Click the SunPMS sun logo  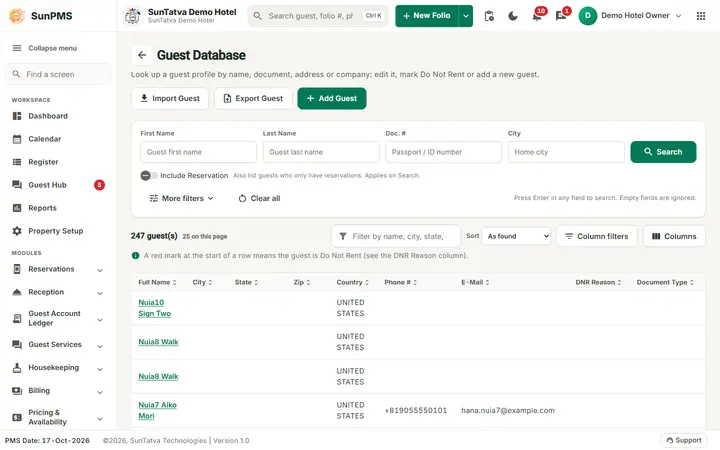[17, 16]
